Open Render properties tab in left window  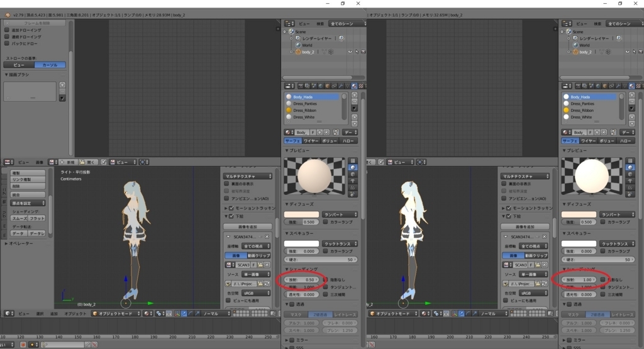301,86
